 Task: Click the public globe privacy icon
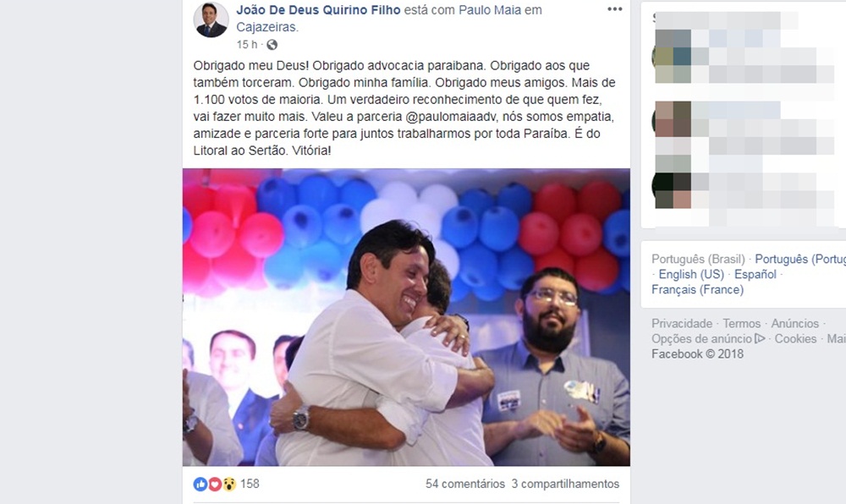(x=272, y=45)
